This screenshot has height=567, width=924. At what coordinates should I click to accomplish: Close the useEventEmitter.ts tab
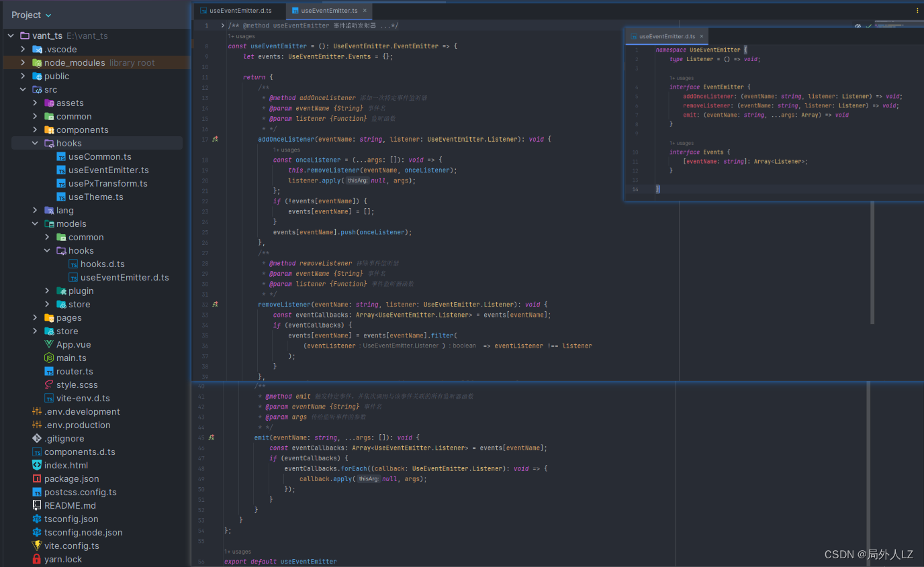coord(365,11)
